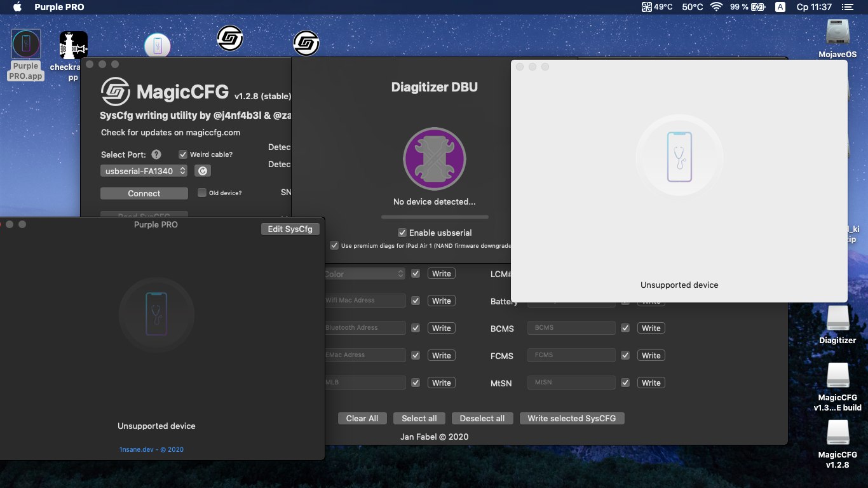Open the Notification Center list icon
The image size is (868, 488).
tap(847, 7)
